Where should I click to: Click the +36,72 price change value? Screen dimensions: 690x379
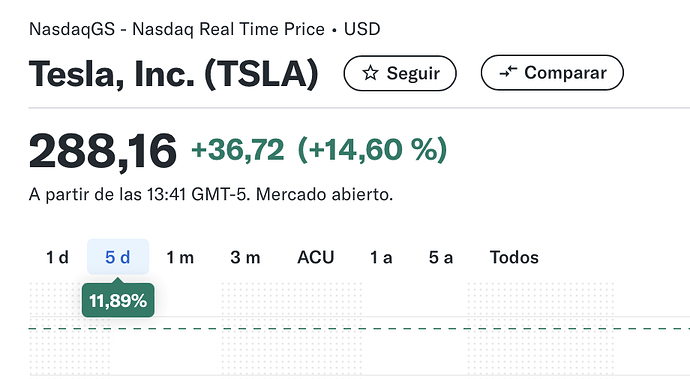(238, 150)
